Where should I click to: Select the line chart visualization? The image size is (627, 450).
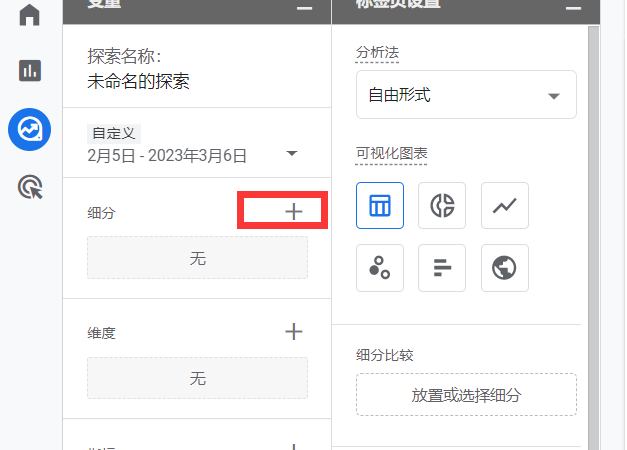coord(505,206)
